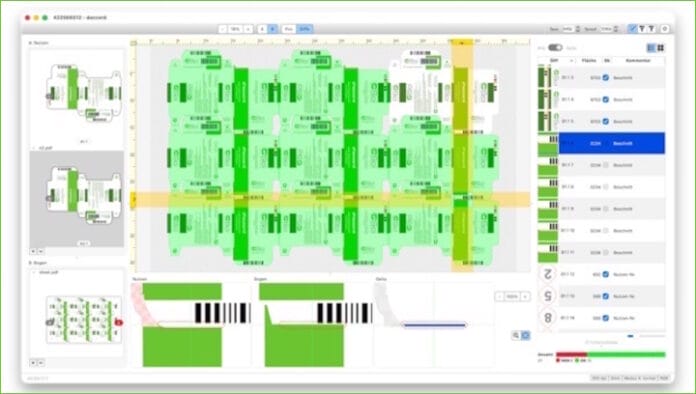This screenshot has width=696, height=394.
Task: Click the thumbnail showing numeral 5
Action: pos(548,296)
